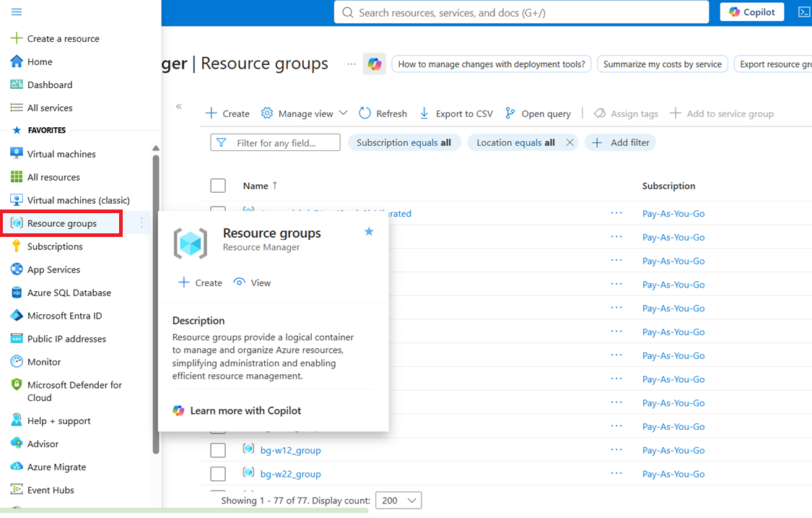The height and width of the screenshot is (518, 812).
Task: Click the Home house icon
Action: point(17,61)
